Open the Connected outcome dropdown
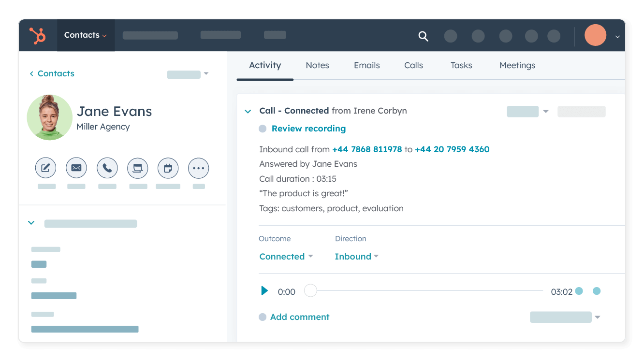This screenshot has width=644, height=361. [x=286, y=257]
